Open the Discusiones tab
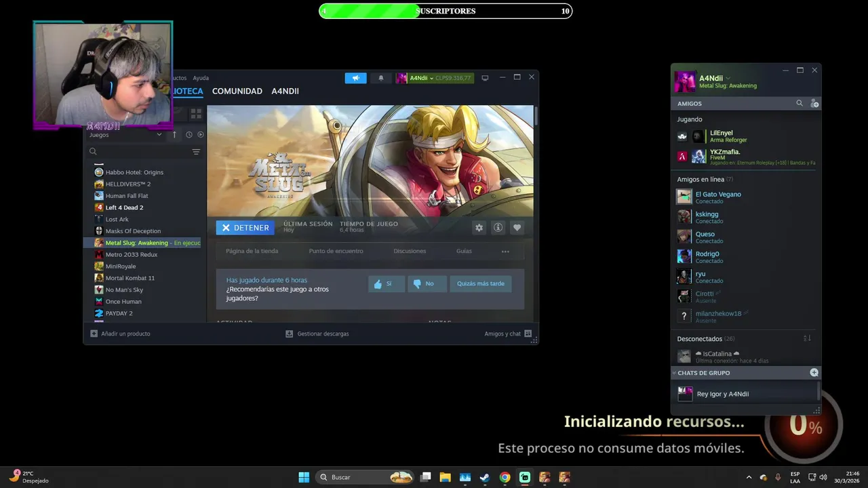The height and width of the screenshot is (488, 868). pos(410,251)
